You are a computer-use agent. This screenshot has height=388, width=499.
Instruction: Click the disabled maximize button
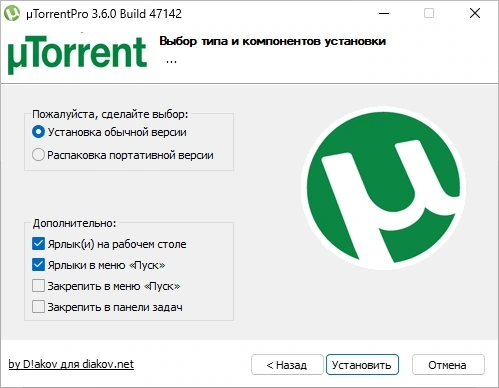coord(429,14)
